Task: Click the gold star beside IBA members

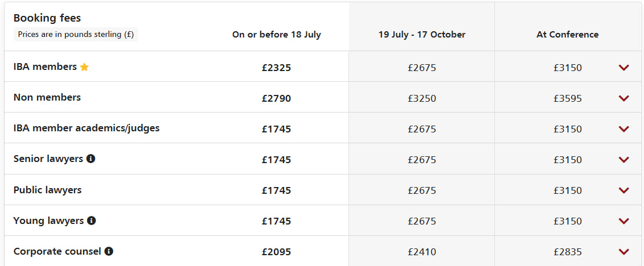Action: coord(84,67)
